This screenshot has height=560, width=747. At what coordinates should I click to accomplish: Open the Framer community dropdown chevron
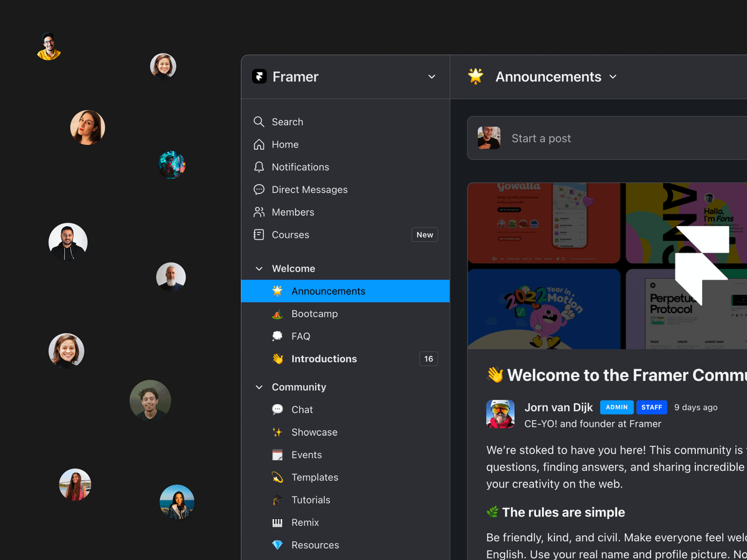click(432, 77)
